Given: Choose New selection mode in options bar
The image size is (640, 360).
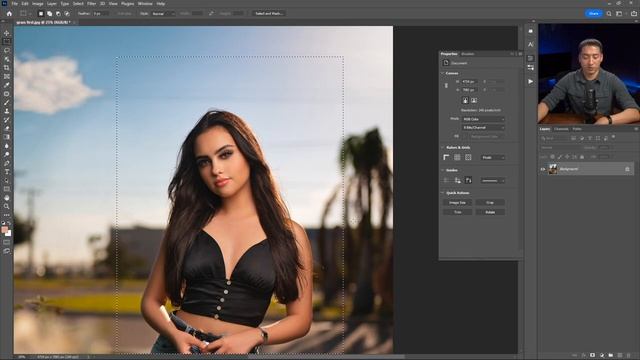Looking at the screenshot, I should [x=40, y=13].
